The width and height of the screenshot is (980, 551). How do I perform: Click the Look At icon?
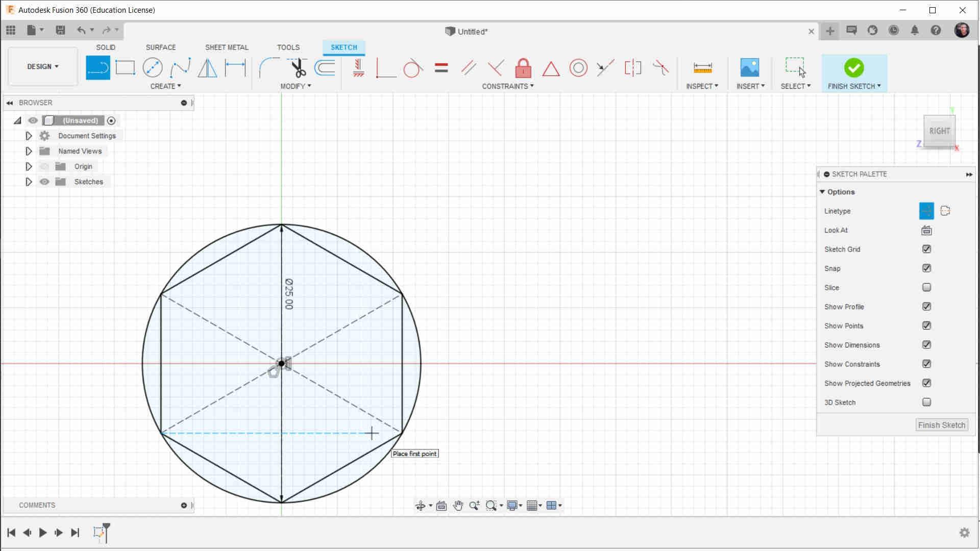pyautogui.click(x=927, y=230)
